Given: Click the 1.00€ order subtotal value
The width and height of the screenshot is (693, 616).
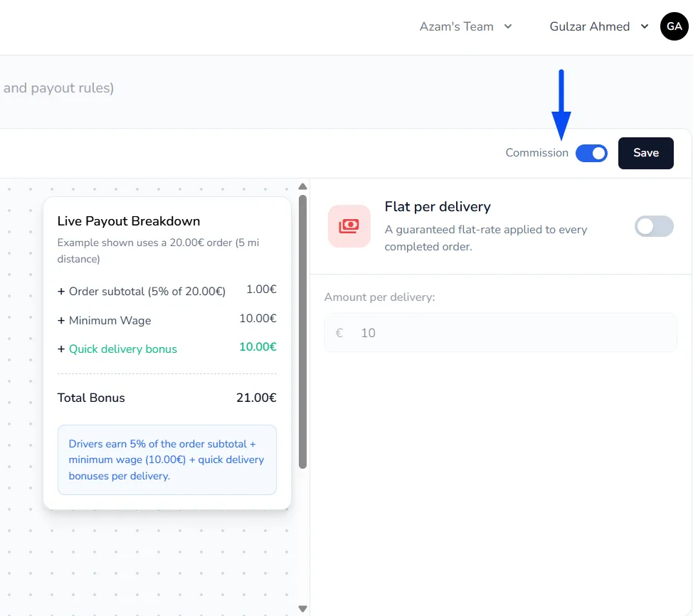Looking at the screenshot, I should [x=261, y=290].
